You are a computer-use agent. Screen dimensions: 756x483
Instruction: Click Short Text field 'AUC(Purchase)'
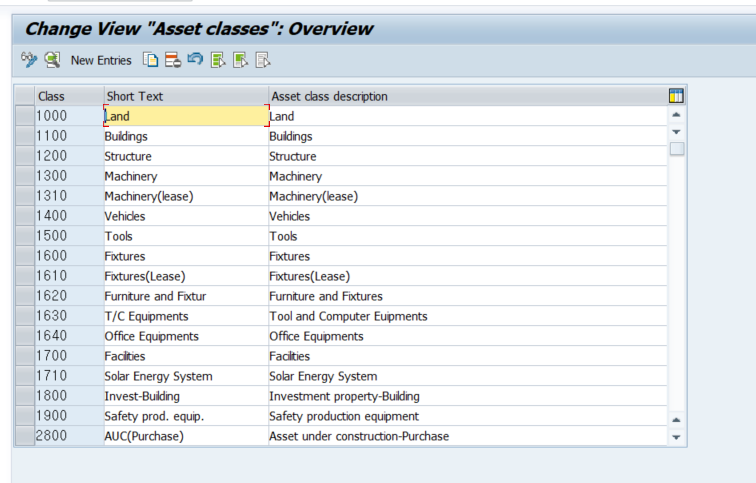tap(186, 436)
